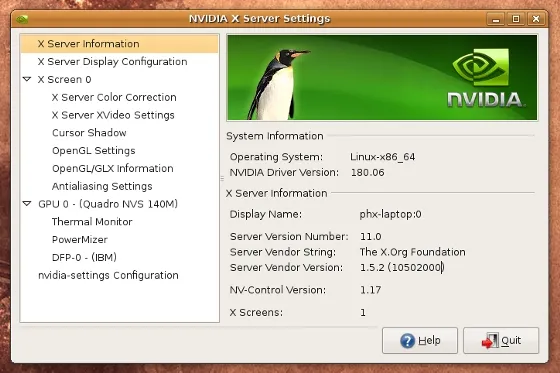Select GPU 0 - (Quadro NVS 140M)
560x373 pixels.
point(108,204)
